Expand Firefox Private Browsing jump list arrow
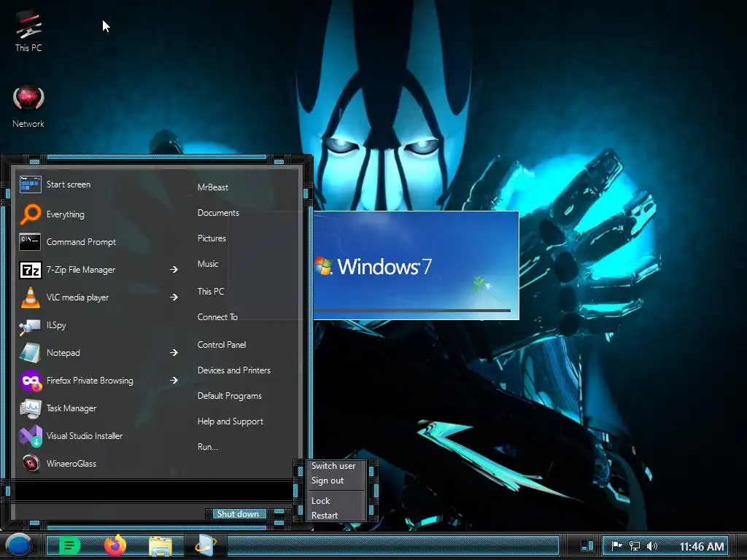The height and width of the screenshot is (560, 747). tap(174, 380)
